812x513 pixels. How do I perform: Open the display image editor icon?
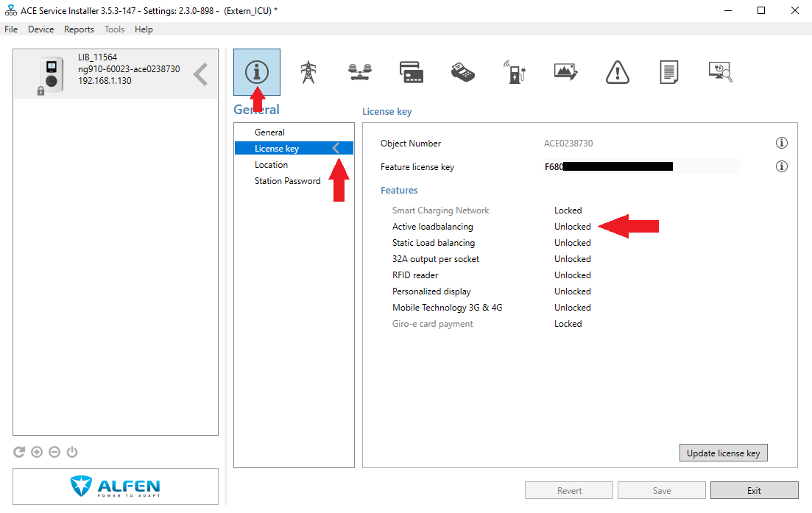(565, 72)
